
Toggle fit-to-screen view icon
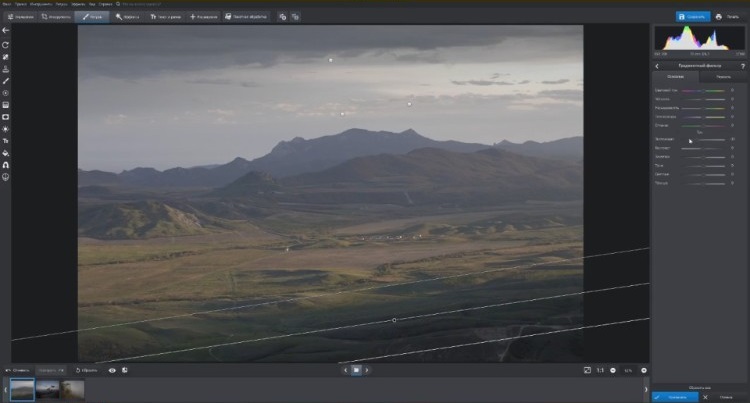(x=587, y=370)
